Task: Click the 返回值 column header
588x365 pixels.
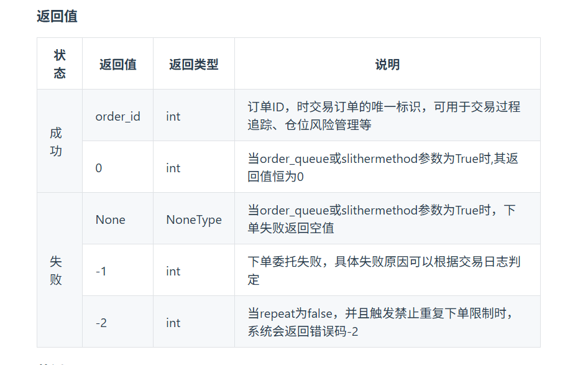Action: pyautogui.click(x=117, y=65)
